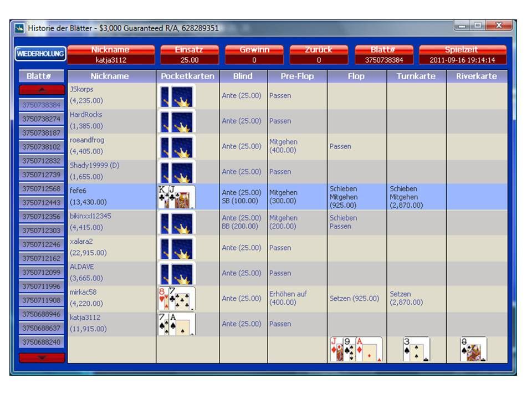Click xalara2 face-down pocket cards
Viewport: 532px width, 399px height.
(x=177, y=248)
